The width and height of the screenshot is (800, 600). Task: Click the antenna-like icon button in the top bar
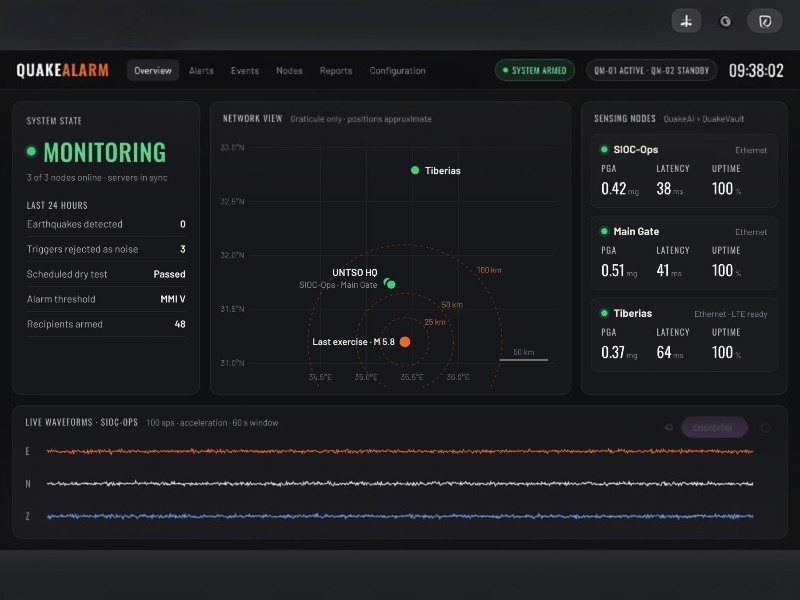point(686,21)
